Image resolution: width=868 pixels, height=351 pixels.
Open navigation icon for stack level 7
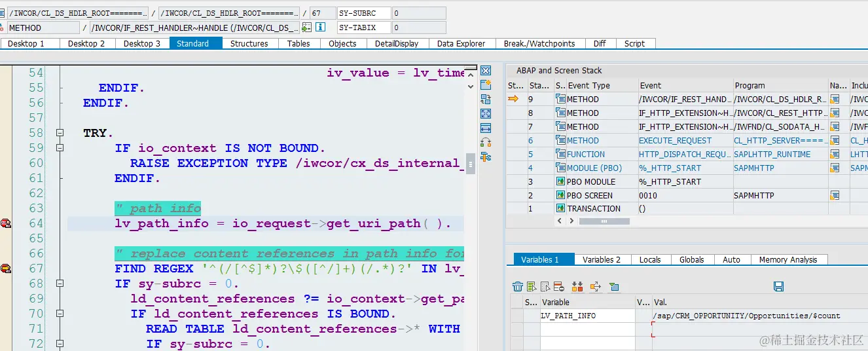[835, 126]
